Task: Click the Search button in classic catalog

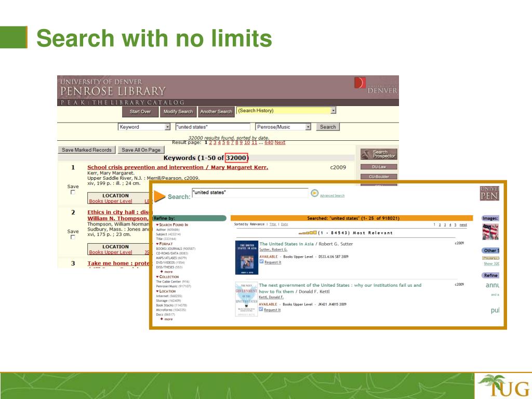Action: [328, 127]
